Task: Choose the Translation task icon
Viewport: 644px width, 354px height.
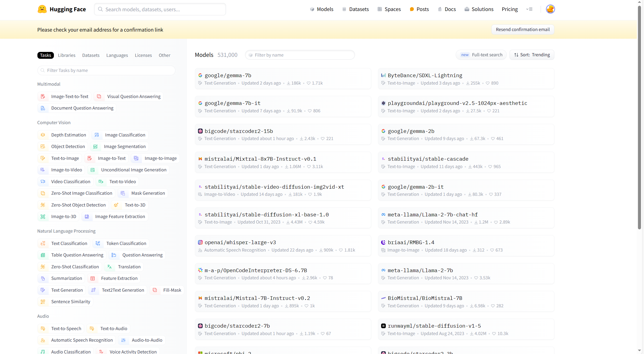Action: (109, 267)
